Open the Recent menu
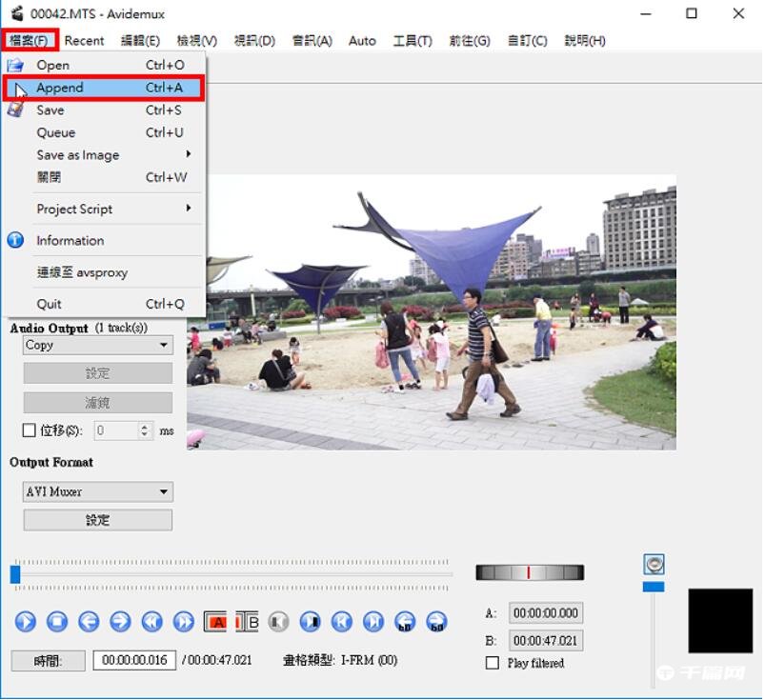Image resolution: width=765 pixels, height=700 pixels. click(84, 41)
